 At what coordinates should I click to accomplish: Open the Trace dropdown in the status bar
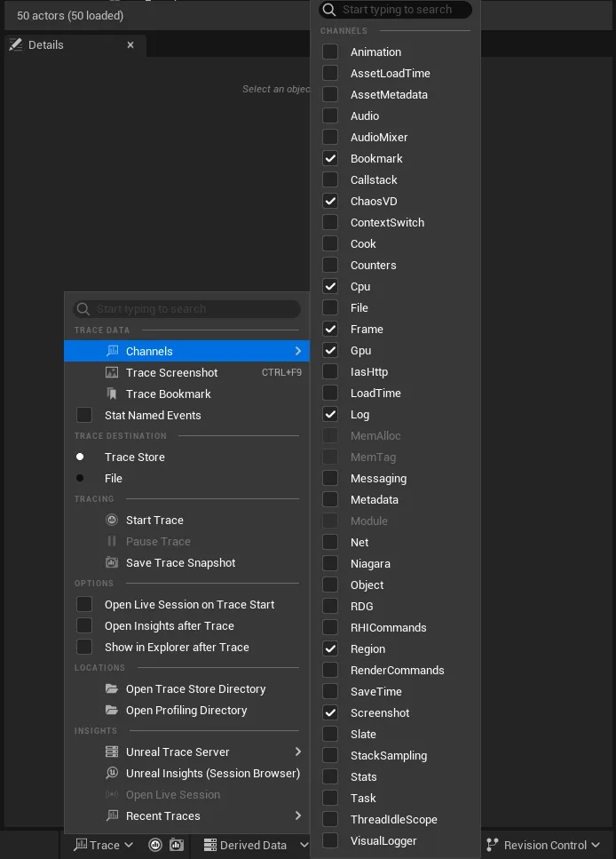tap(104, 845)
